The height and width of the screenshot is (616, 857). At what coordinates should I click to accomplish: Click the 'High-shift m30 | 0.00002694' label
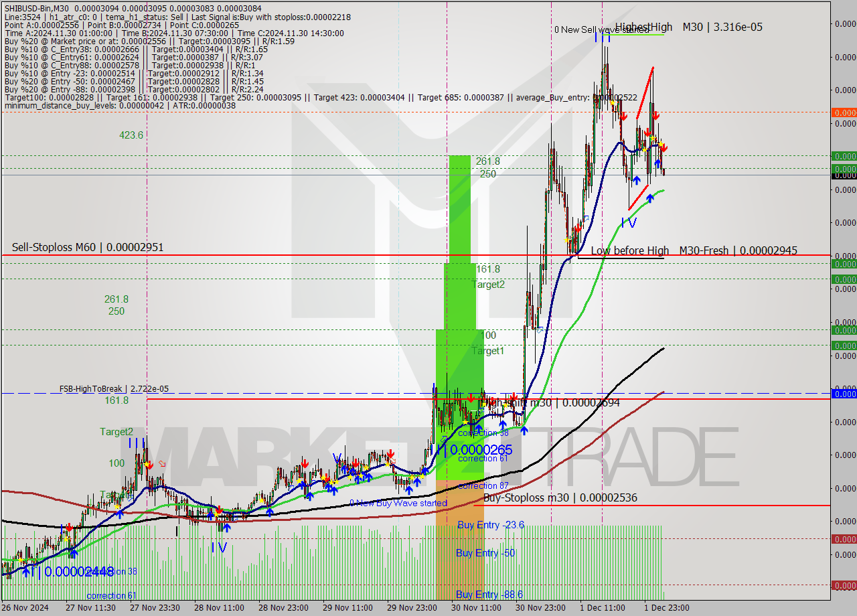(550, 402)
